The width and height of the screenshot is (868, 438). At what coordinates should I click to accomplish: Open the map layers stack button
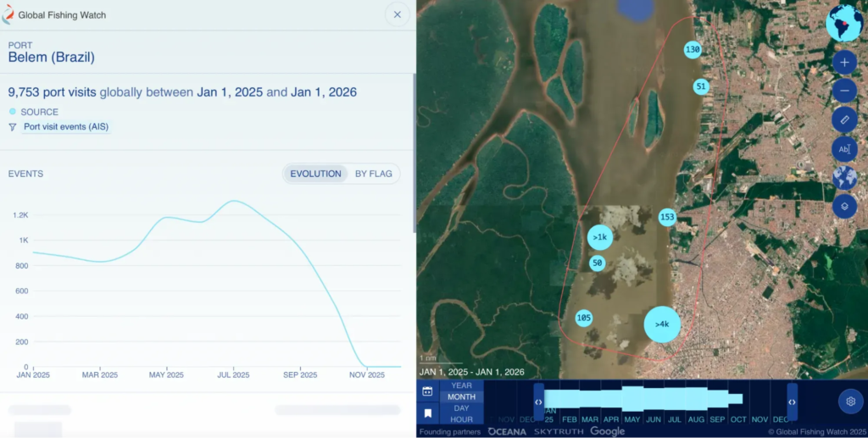coord(844,206)
